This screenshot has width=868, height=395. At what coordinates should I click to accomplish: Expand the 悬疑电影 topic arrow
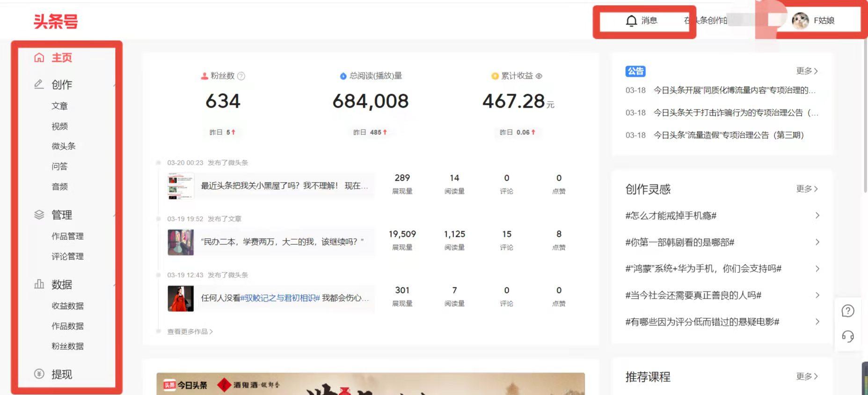pos(817,322)
